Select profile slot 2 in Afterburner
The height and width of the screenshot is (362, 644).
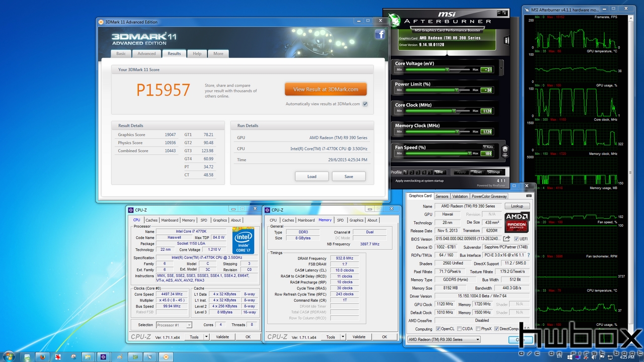click(413, 172)
